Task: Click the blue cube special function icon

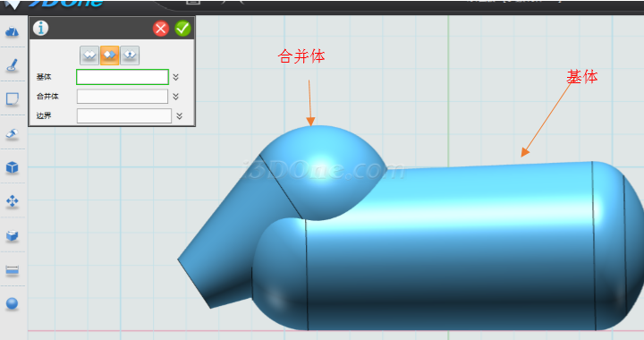Action: 12,167
